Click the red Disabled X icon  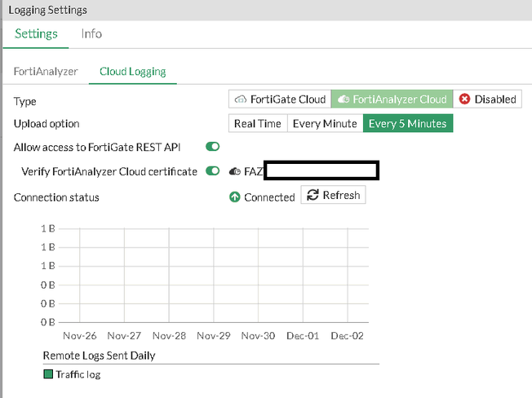(464, 99)
